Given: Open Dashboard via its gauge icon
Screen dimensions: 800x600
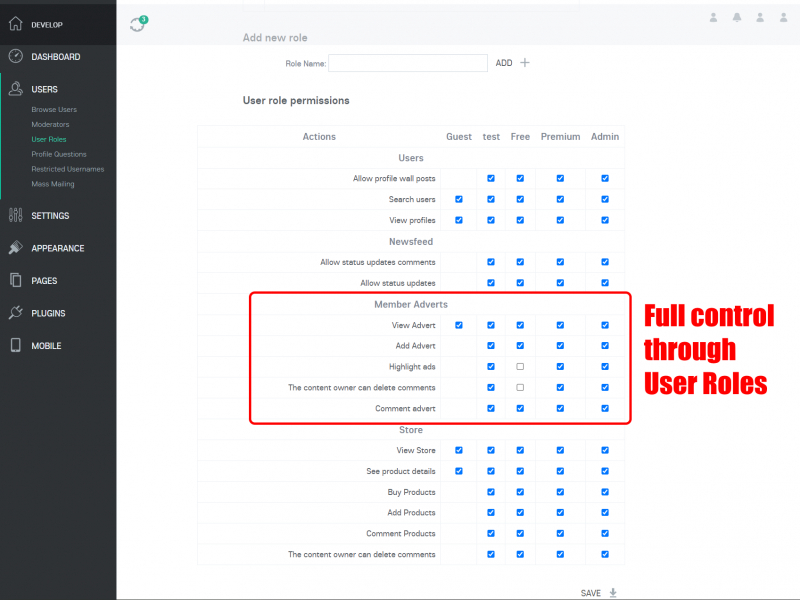Looking at the screenshot, I should click(15, 57).
